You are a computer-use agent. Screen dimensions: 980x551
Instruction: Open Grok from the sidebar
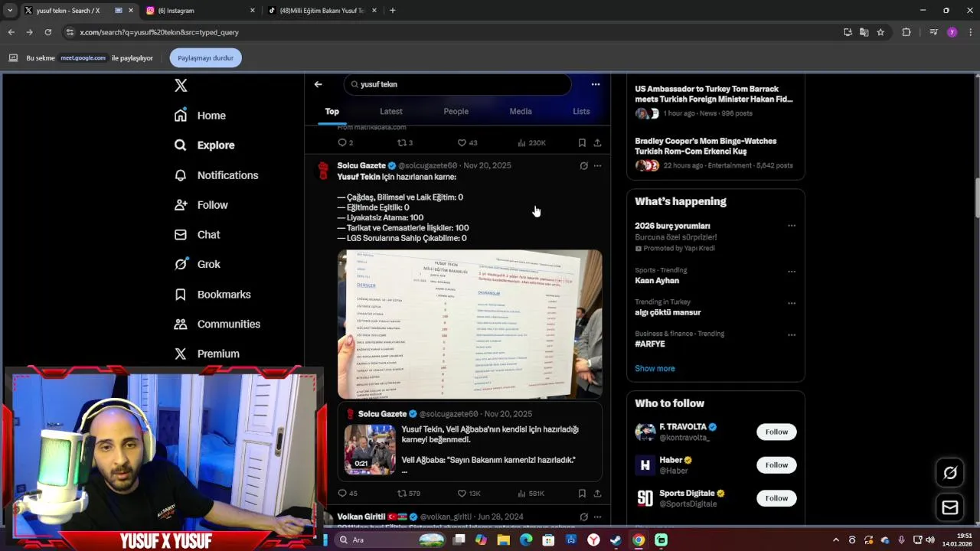[x=197, y=264]
